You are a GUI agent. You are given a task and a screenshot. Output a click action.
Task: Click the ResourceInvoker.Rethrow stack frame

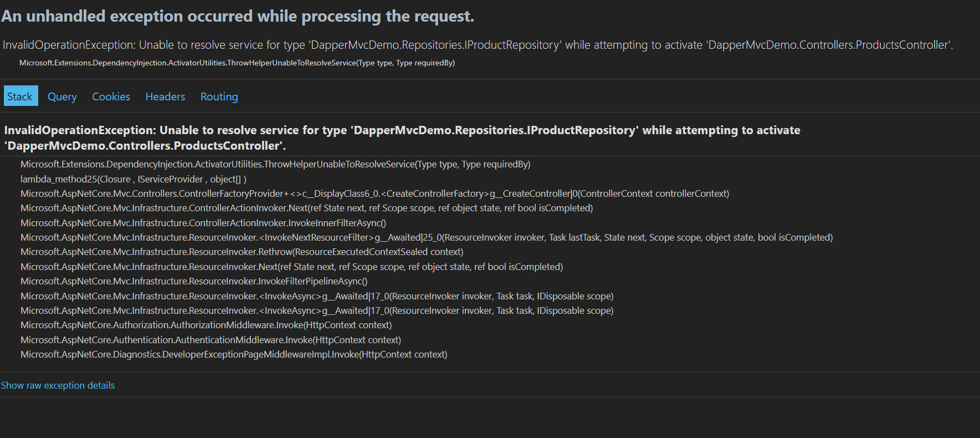point(242,252)
